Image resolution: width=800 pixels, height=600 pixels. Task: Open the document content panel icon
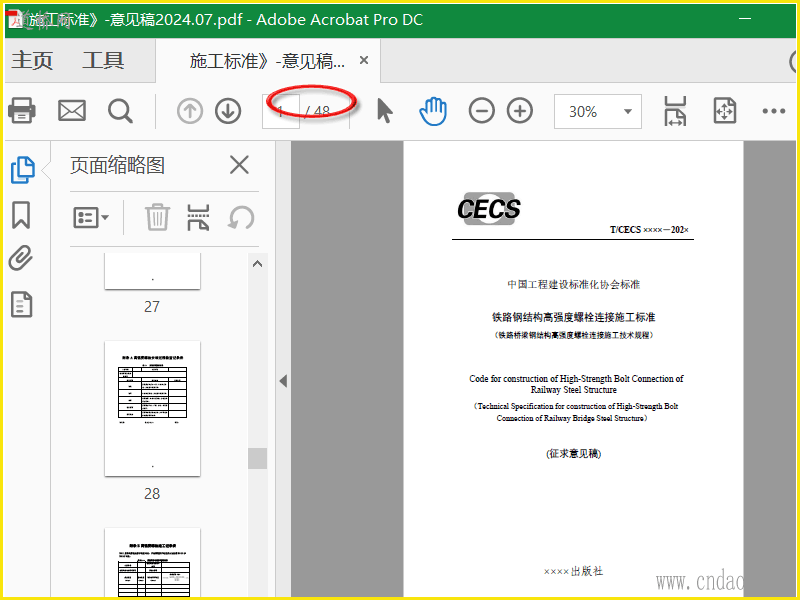[21, 305]
